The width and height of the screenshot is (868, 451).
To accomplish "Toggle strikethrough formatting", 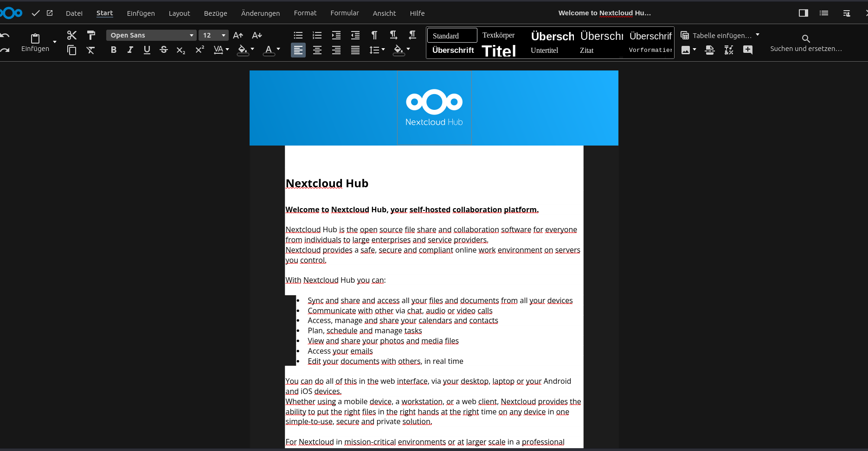I will [164, 50].
